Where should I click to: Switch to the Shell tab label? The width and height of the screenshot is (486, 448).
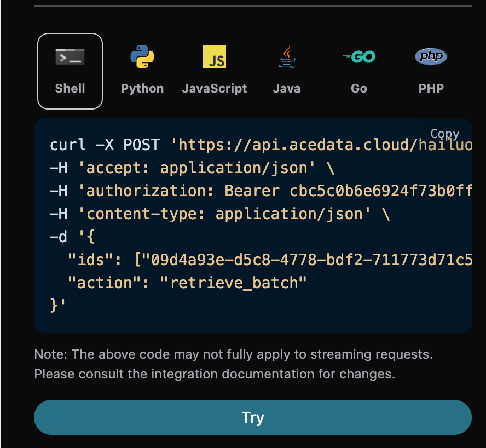(x=70, y=88)
